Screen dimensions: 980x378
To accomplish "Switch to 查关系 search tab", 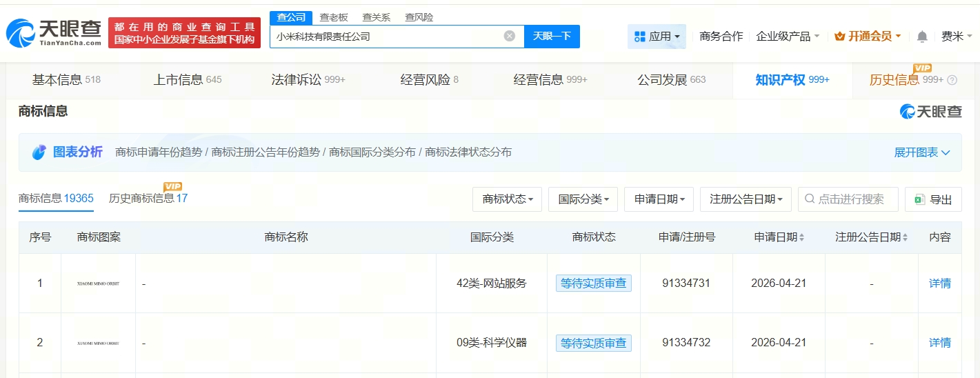I will click(377, 17).
